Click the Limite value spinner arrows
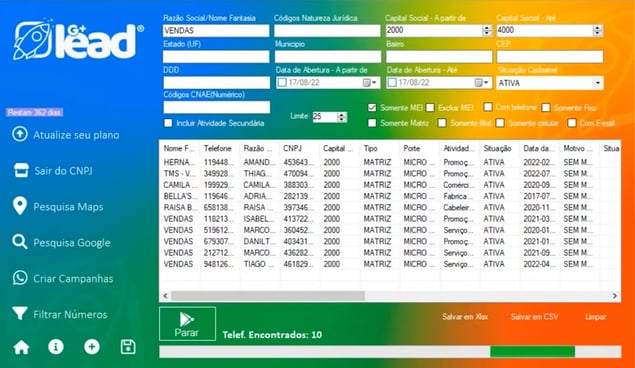The width and height of the screenshot is (635, 368). (x=342, y=117)
